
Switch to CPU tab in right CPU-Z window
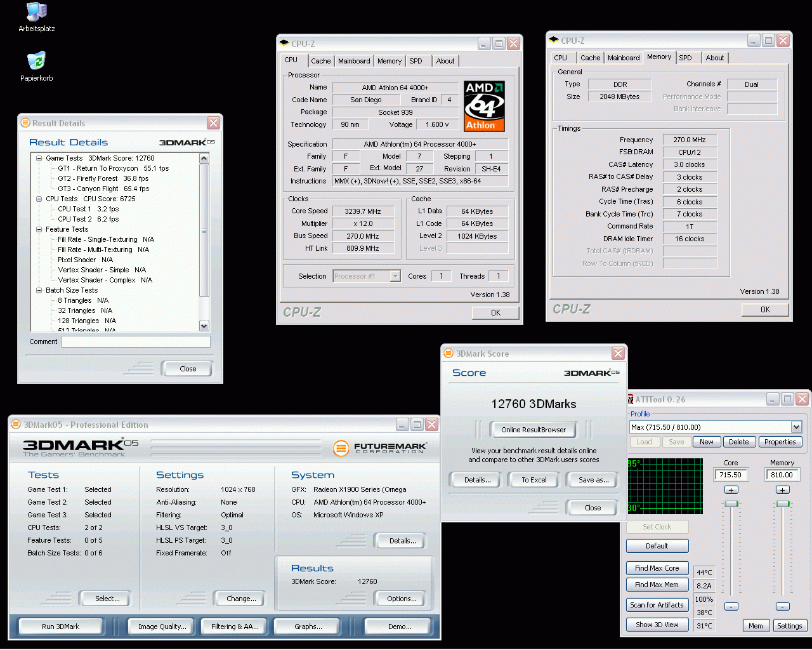(x=561, y=58)
